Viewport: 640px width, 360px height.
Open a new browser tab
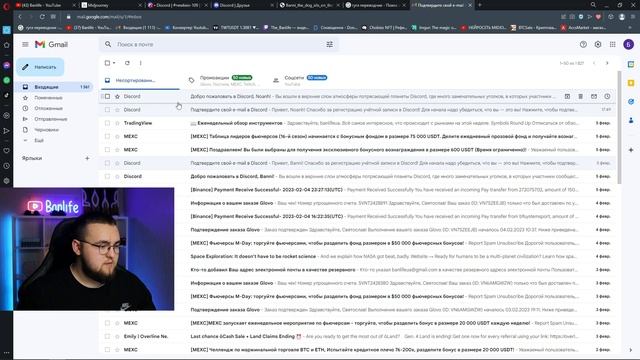point(480,5)
